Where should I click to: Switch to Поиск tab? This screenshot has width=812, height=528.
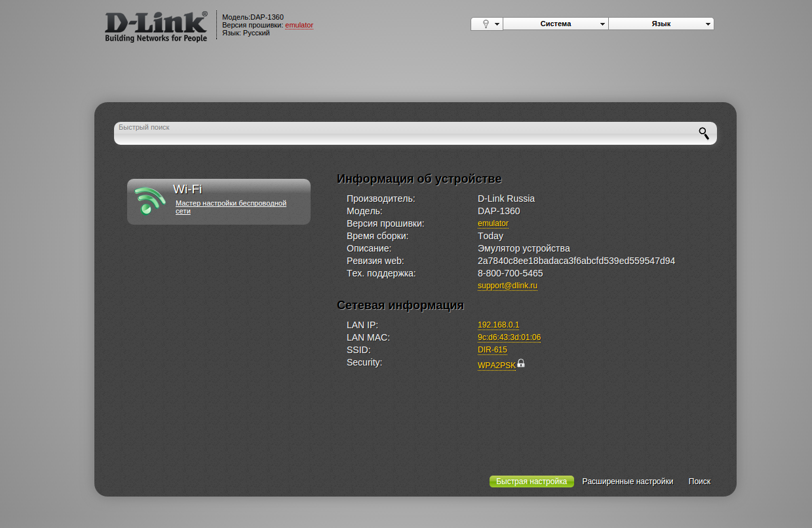[699, 481]
